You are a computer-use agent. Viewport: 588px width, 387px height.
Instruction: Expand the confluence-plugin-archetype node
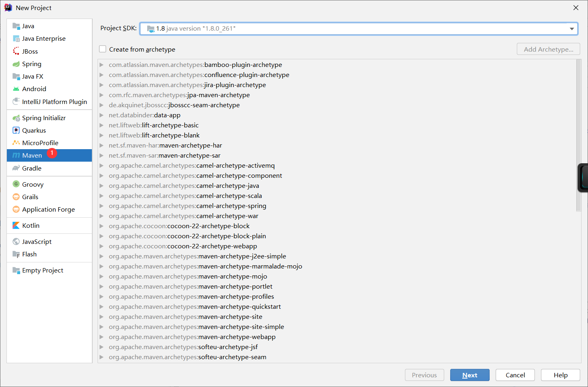tap(102, 75)
